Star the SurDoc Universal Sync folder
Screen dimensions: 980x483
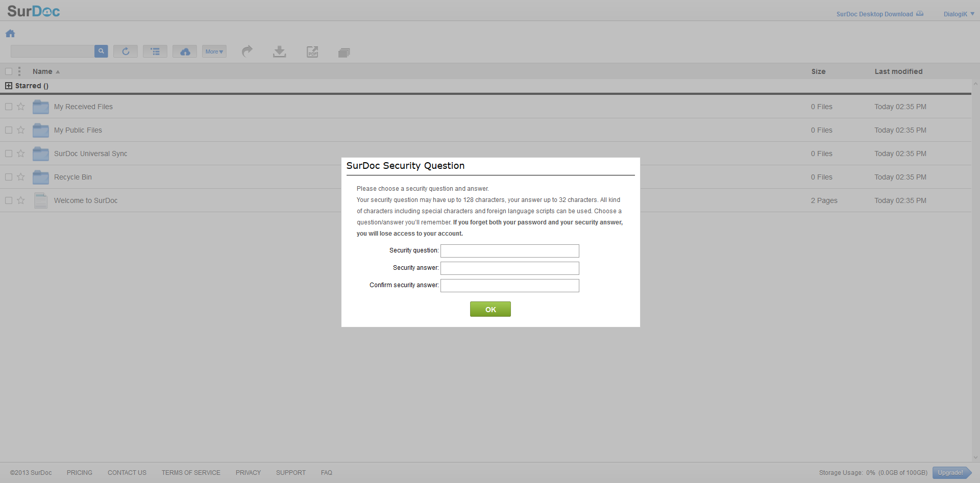[21, 154]
